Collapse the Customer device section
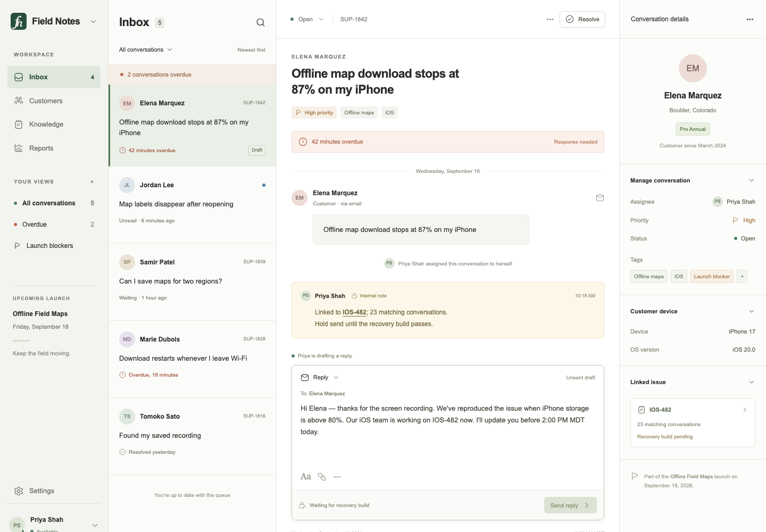Image resolution: width=766 pixels, height=532 pixels. 752,312
